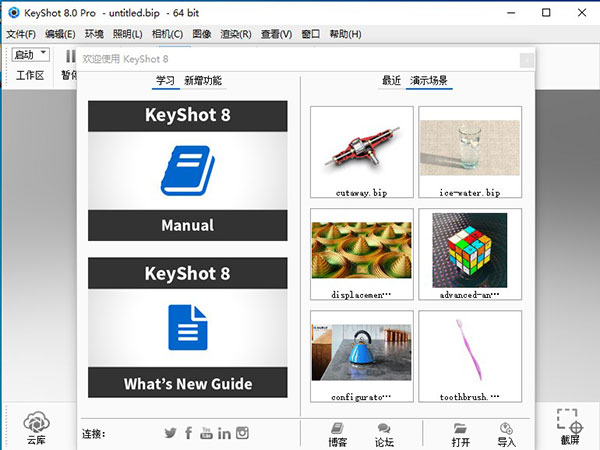Open the Twitter link icon

tap(170, 433)
